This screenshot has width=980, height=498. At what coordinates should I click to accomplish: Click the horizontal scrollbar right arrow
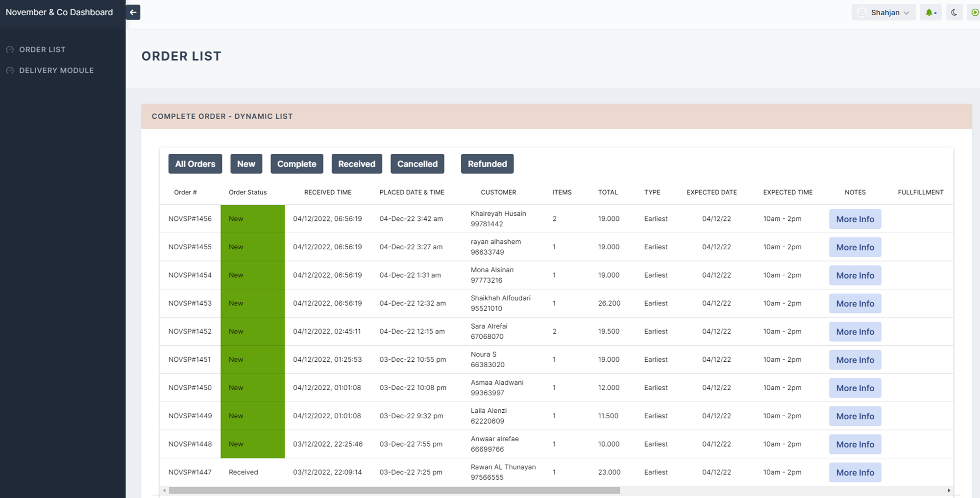coord(949,490)
